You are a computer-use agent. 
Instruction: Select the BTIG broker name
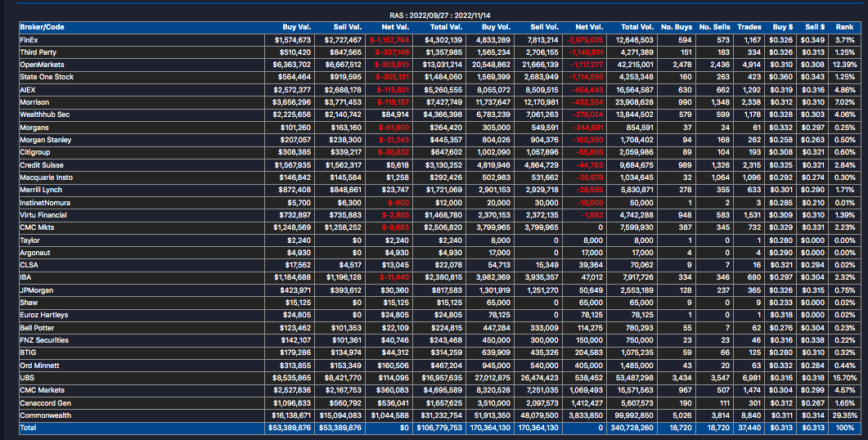pyautogui.click(x=29, y=352)
